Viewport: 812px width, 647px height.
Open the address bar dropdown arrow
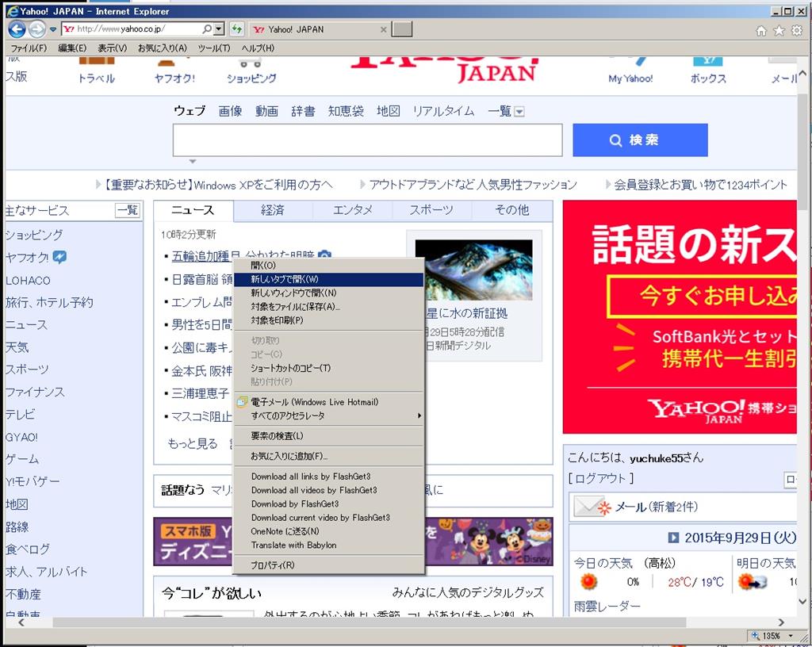tap(219, 29)
